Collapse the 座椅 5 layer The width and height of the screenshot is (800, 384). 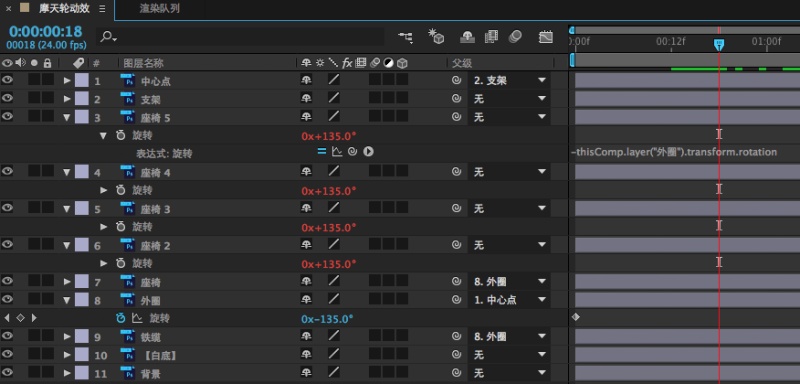(67, 117)
